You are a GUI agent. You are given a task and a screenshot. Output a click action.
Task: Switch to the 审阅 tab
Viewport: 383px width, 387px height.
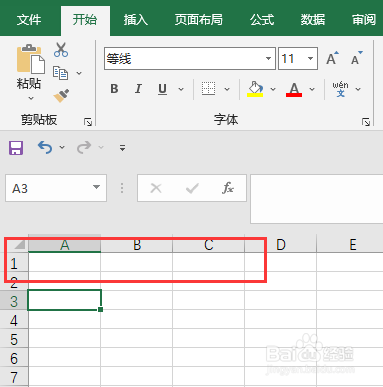(364, 20)
